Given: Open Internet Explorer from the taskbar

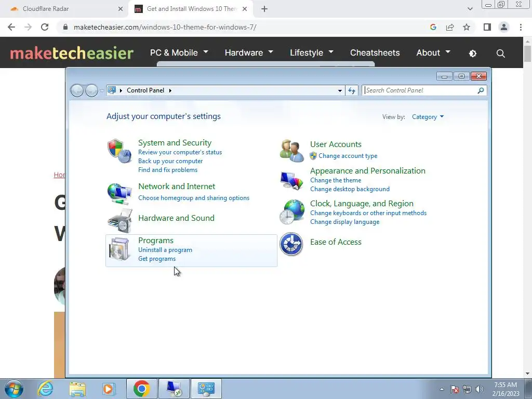Looking at the screenshot, I should (46, 389).
